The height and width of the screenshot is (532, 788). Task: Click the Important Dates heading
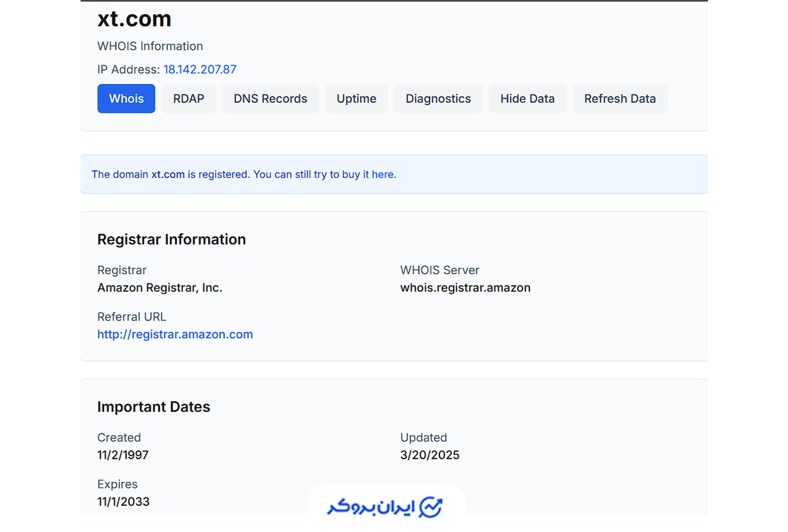(x=153, y=407)
